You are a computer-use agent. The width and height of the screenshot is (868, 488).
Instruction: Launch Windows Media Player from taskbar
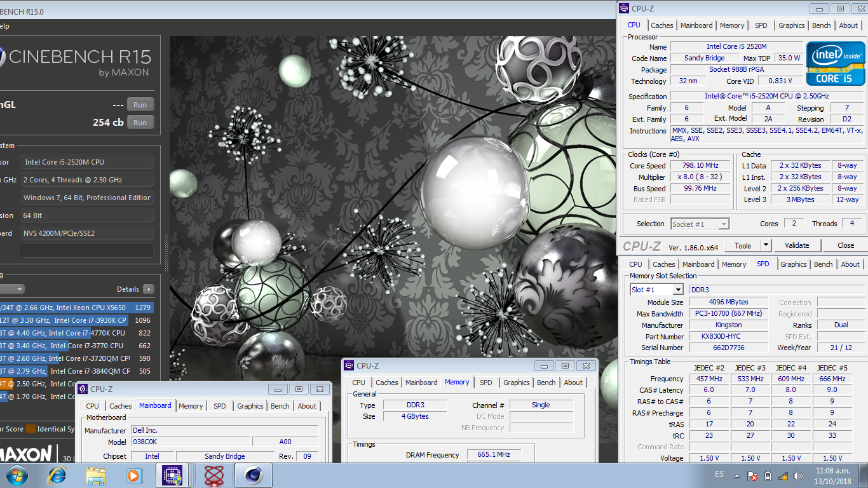coord(133,475)
